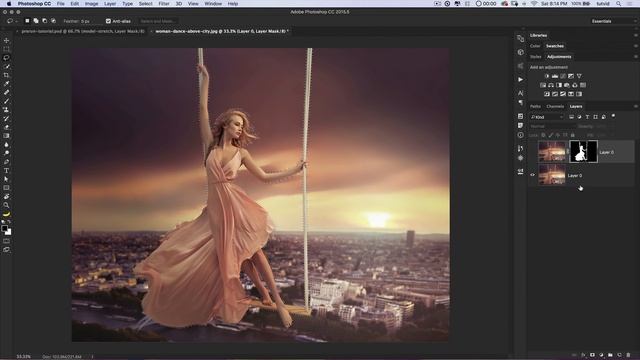Open the Normal blend mode dropdown
The width and height of the screenshot is (640, 360).
coord(552,127)
